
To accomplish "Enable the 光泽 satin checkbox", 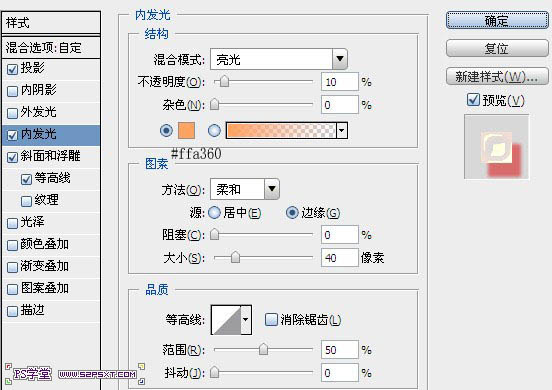I will click(12, 223).
